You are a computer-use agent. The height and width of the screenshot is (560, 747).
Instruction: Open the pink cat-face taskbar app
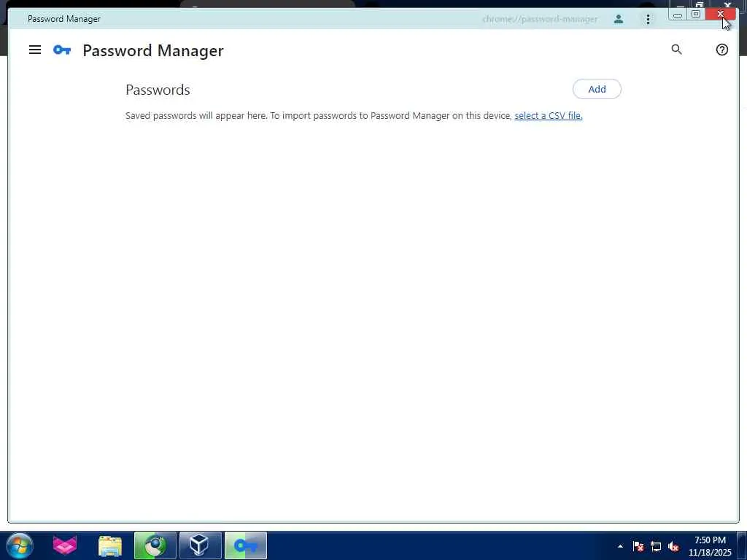(x=65, y=545)
